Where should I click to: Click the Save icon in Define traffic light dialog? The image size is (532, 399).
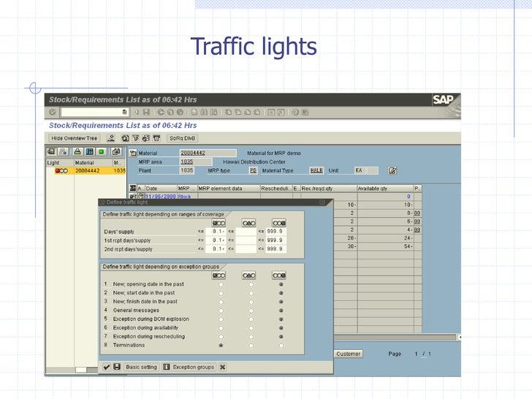coord(117,367)
